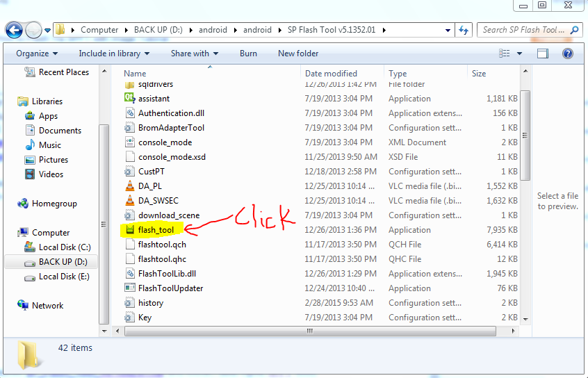
Task: Sort by the Name column header
Action: (x=135, y=74)
